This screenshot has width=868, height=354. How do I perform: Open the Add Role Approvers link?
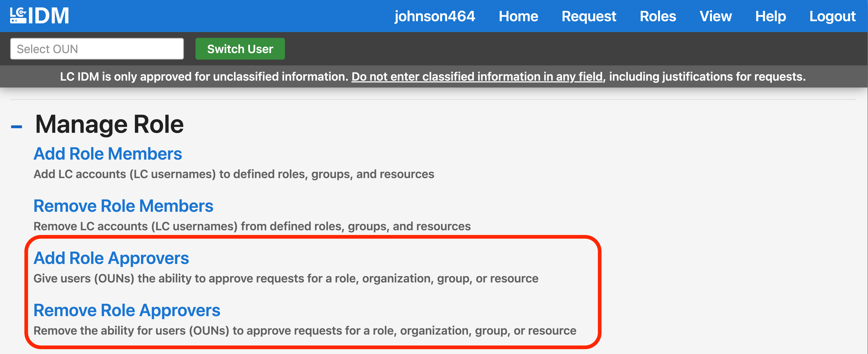point(111,258)
